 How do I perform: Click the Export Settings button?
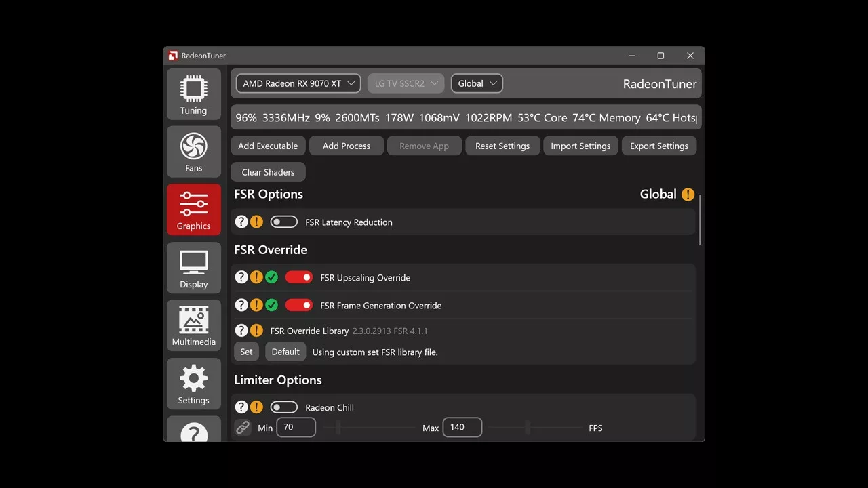[x=659, y=146]
